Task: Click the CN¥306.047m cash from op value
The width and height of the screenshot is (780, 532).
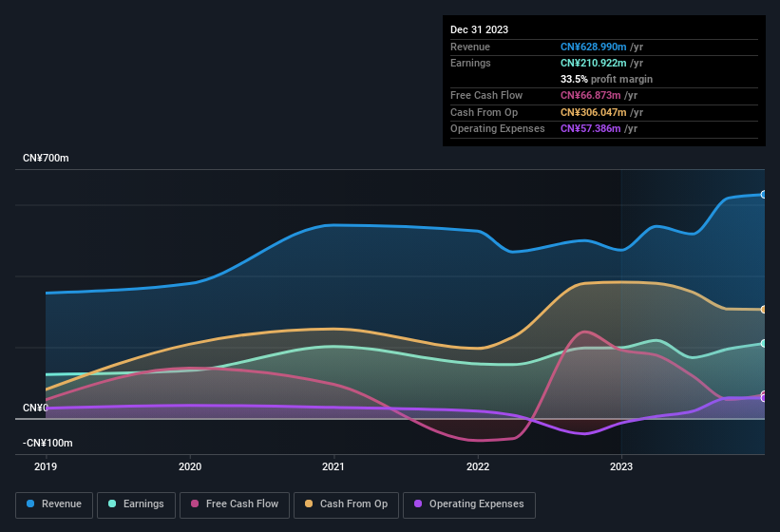Action: tap(593, 112)
